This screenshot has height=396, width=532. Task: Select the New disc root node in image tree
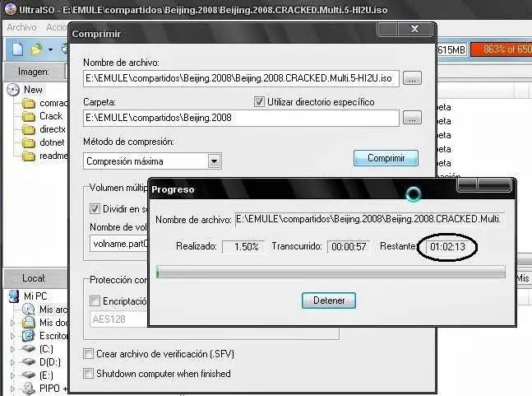click(33, 90)
